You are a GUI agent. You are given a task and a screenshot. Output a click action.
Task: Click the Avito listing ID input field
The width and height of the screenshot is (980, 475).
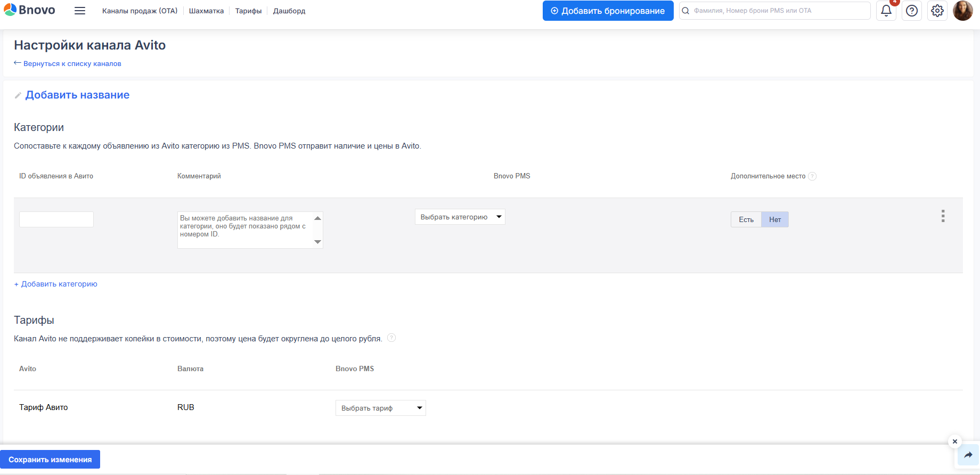click(56, 219)
